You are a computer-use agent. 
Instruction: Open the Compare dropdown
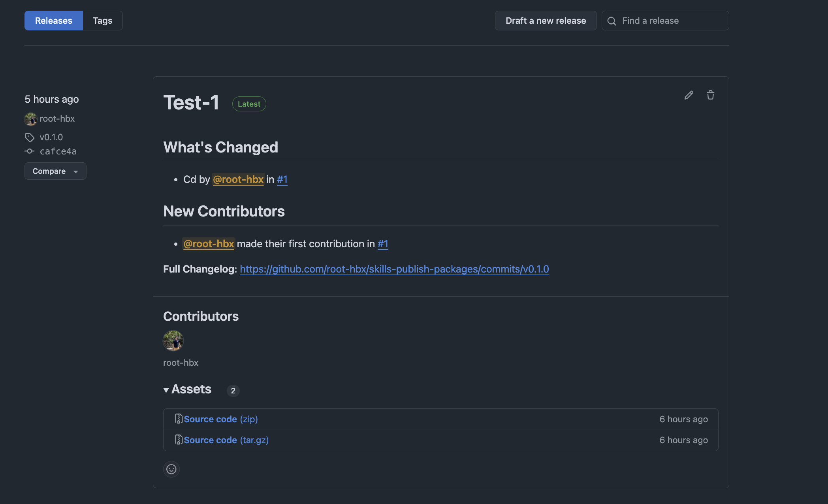(55, 171)
